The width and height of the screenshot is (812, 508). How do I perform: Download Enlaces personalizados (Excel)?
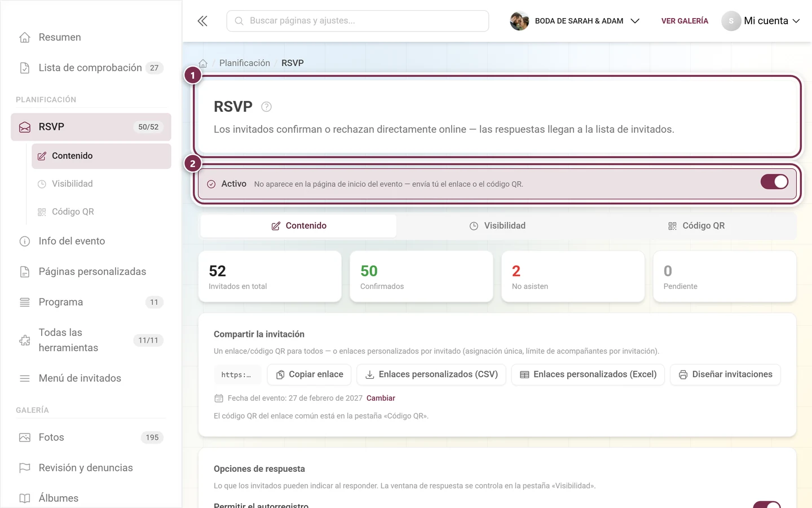pyautogui.click(x=588, y=375)
